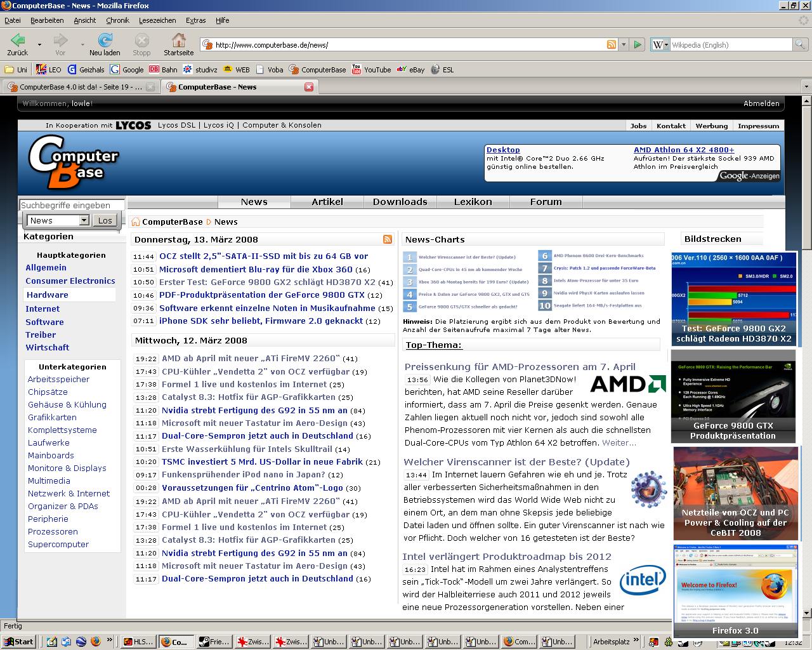Viewport: 812px width, 650px height.
Task: Select the Hardware category
Action: tap(47, 295)
